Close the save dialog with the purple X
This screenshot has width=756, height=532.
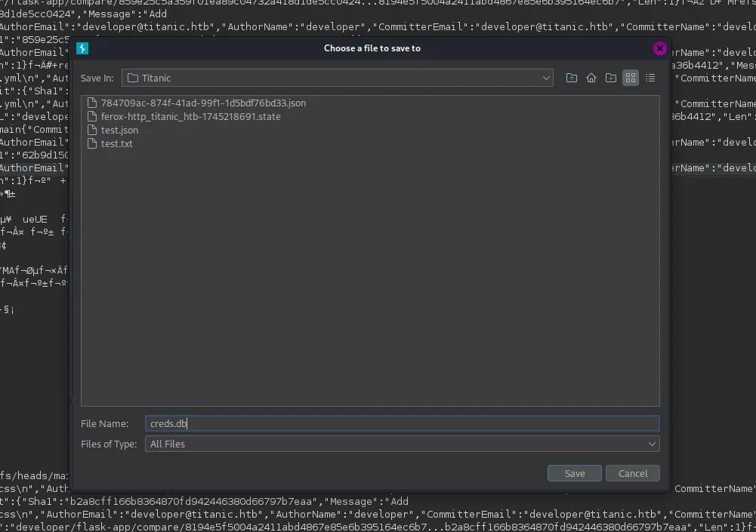click(x=660, y=48)
